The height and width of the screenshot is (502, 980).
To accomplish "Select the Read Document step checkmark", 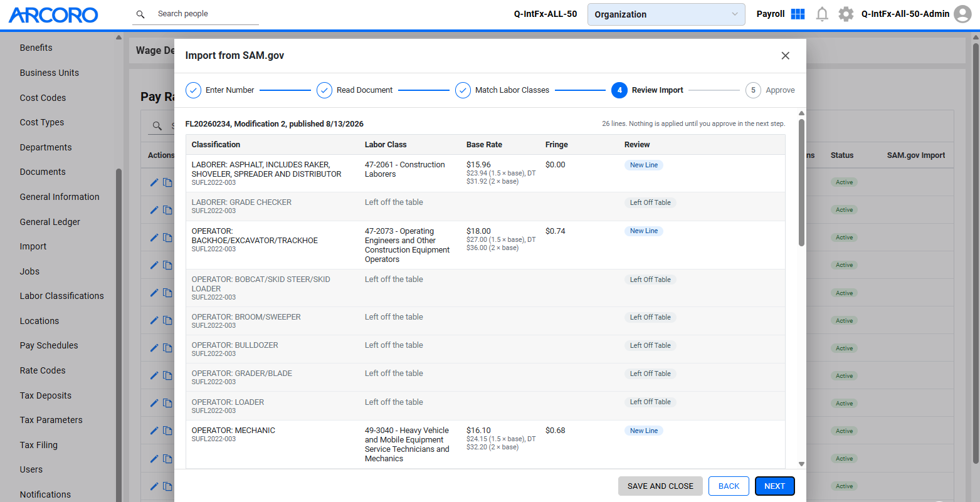I will [x=324, y=90].
